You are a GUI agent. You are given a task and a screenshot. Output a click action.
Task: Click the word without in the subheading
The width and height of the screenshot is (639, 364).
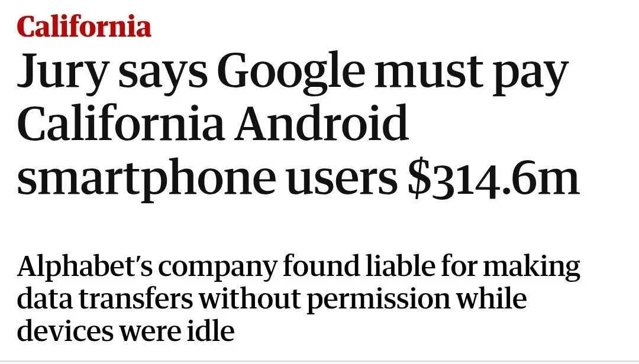point(250,298)
